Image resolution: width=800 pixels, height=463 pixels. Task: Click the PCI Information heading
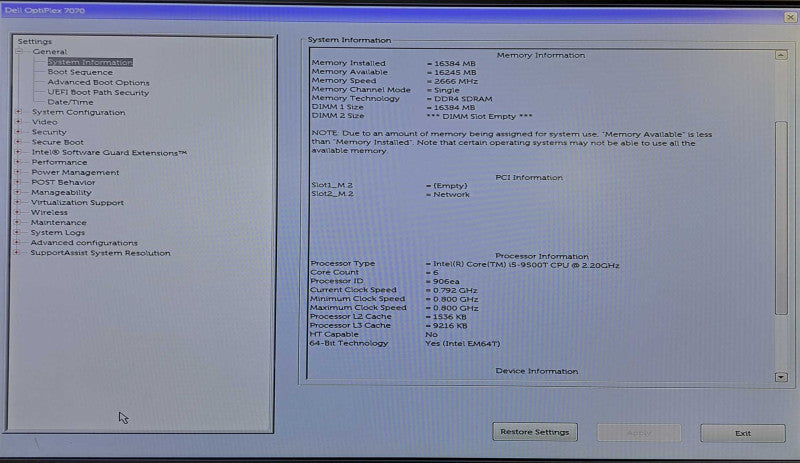tap(529, 178)
